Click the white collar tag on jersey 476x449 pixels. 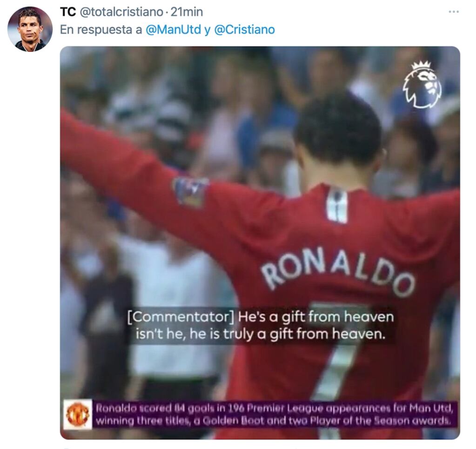tap(337, 205)
